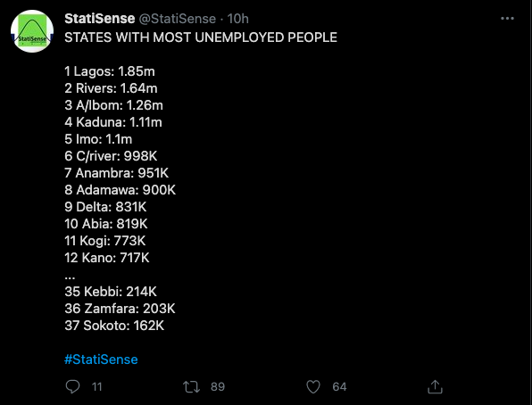Follow the #StatiSense hashtag link

click(101, 360)
